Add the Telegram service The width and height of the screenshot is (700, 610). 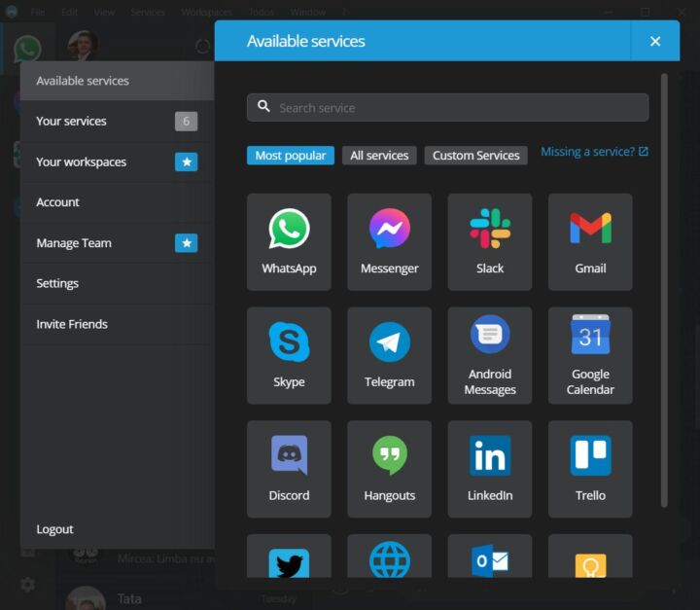(x=389, y=355)
